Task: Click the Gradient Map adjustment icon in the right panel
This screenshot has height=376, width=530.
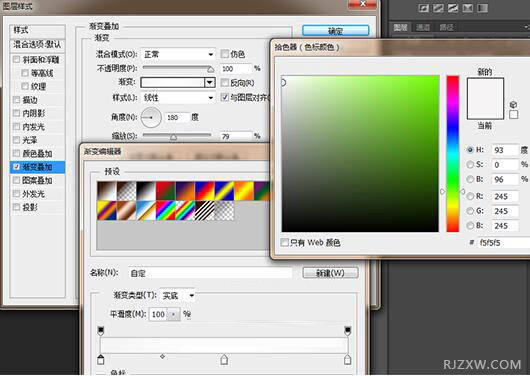Action: (x=483, y=8)
